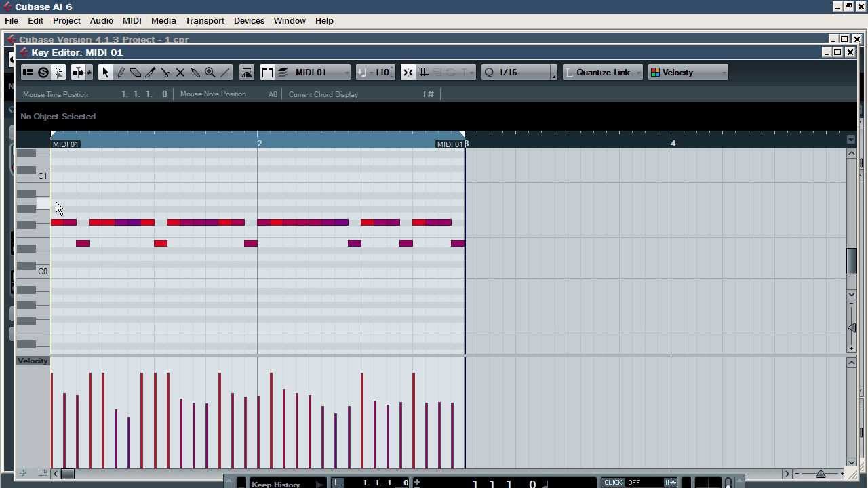This screenshot has height=488, width=868.
Task: Open the Help menu
Action: (x=324, y=20)
